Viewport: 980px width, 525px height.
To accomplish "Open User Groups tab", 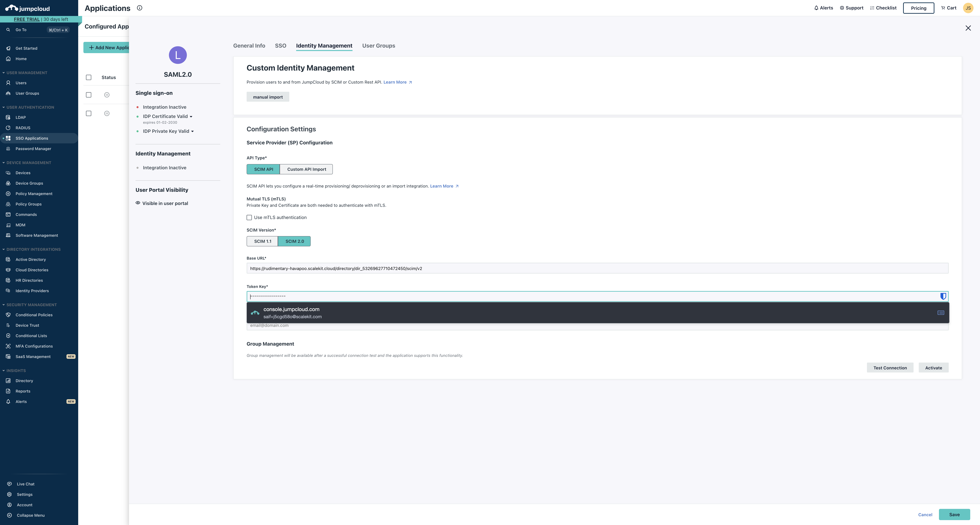I will coord(379,46).
